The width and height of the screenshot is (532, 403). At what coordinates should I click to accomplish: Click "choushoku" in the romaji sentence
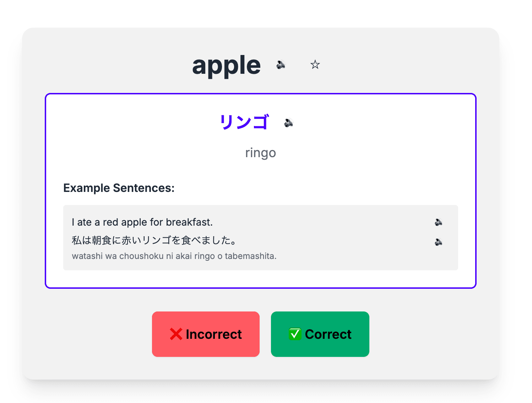pos(141,256)
